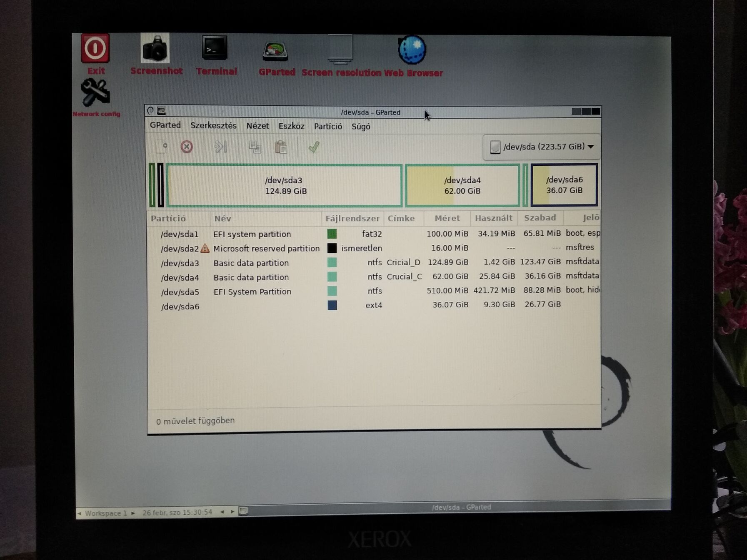Click the warning icon beside /dev/sda2

[x=205, y=249]
